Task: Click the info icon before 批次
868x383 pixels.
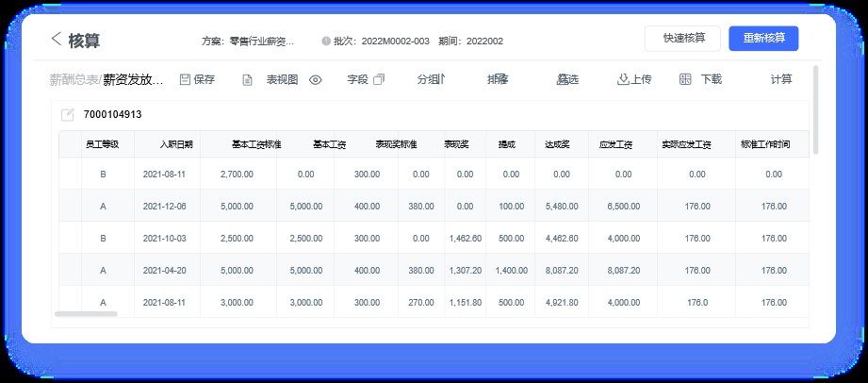Action: click(x=326, y=42)
